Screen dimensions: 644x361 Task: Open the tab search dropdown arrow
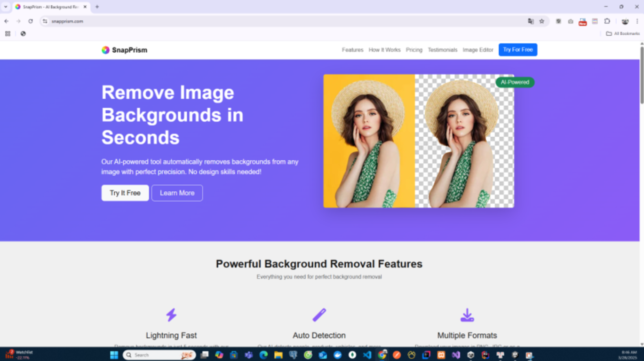(6, 7)
